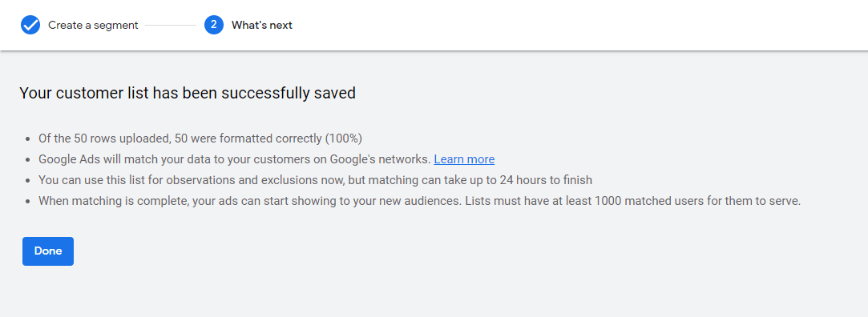Click the 1000 matched users line

point(420,202)
